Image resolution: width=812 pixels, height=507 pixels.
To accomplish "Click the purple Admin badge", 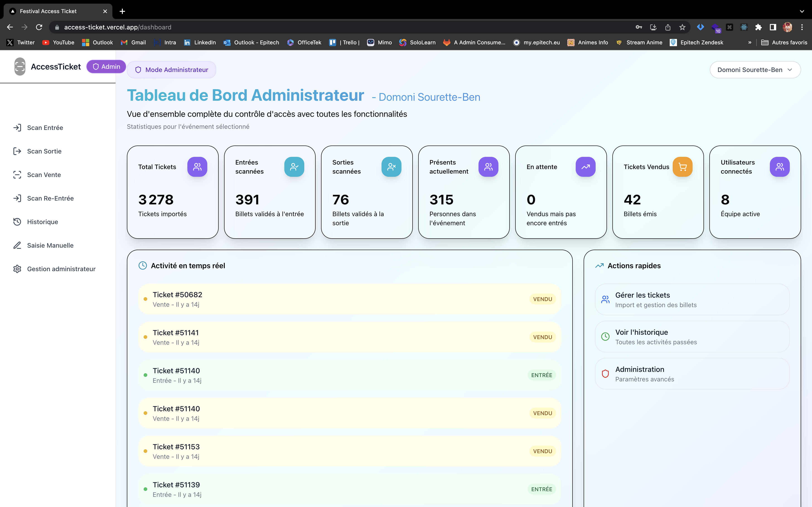I will 106,66.
